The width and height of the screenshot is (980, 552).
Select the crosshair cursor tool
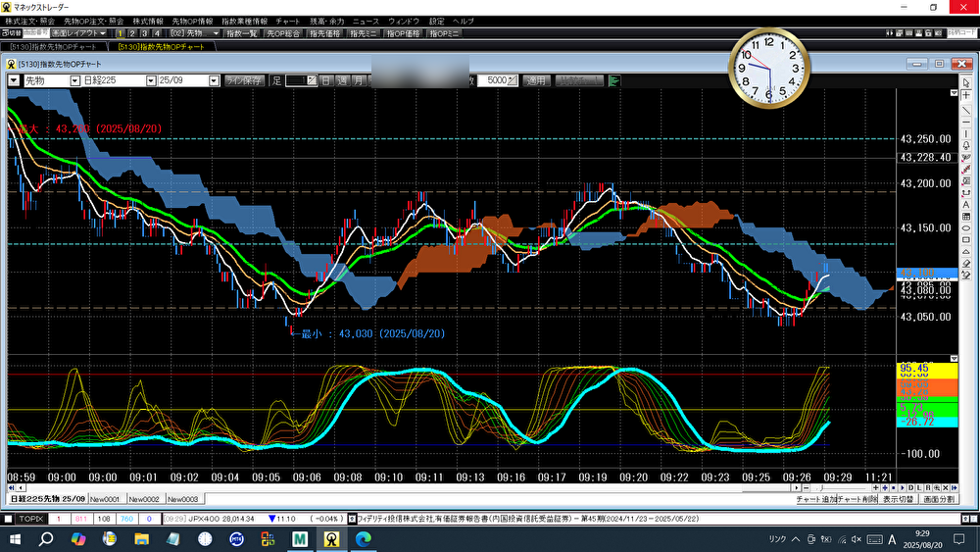point(966,95)
